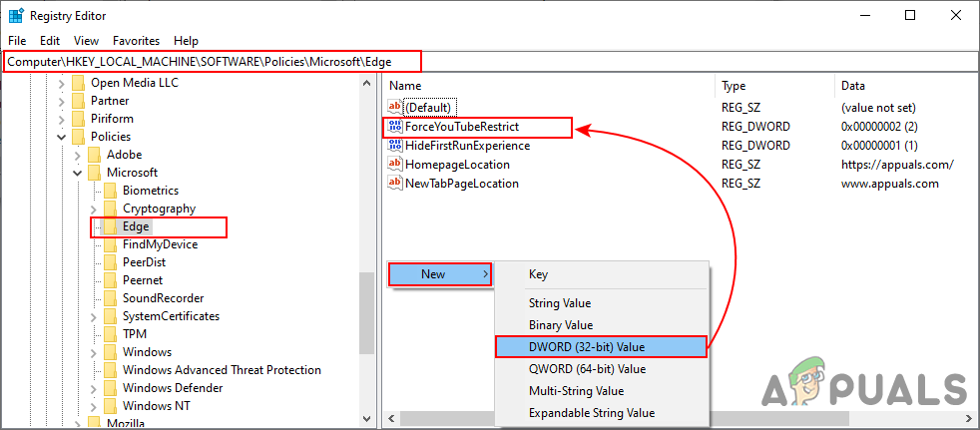
Task: Click the Policies folder icon
Action: (x=78, y=137)
